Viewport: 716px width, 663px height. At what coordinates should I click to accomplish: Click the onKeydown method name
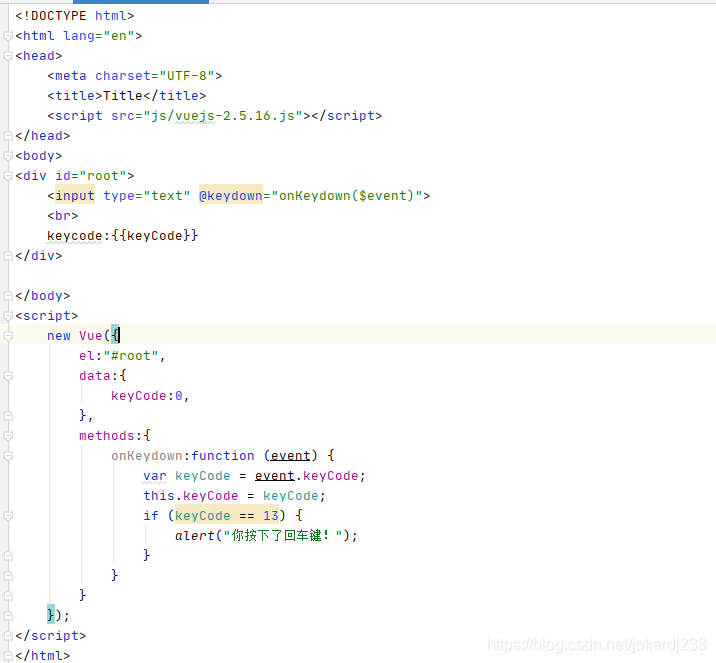coord(147,456)
